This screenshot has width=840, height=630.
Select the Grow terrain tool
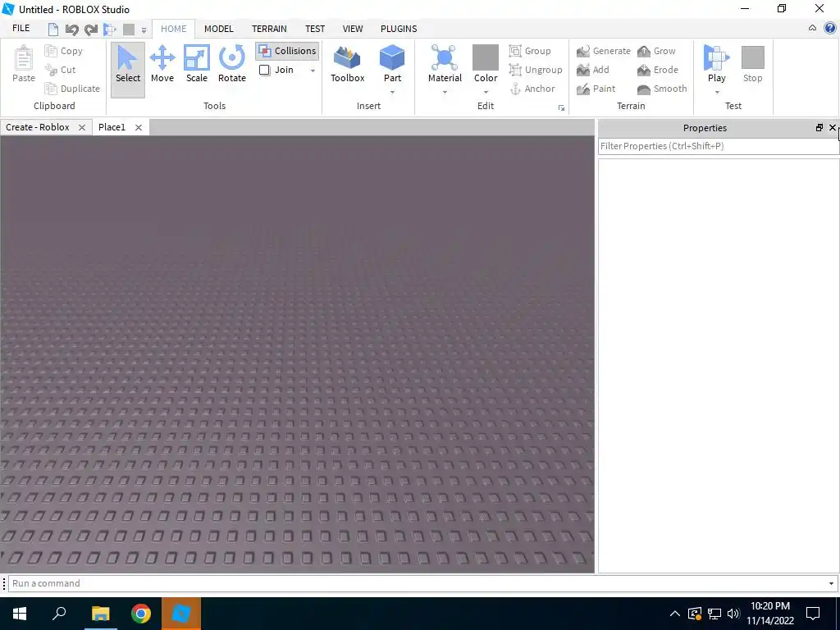(x=656, y=51)
